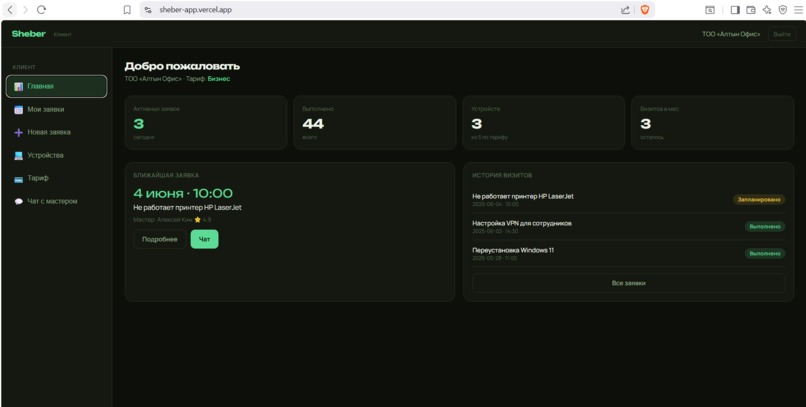This screenshot has width=806, height=407.
Task: Reload the page
Action: (42, 10)
